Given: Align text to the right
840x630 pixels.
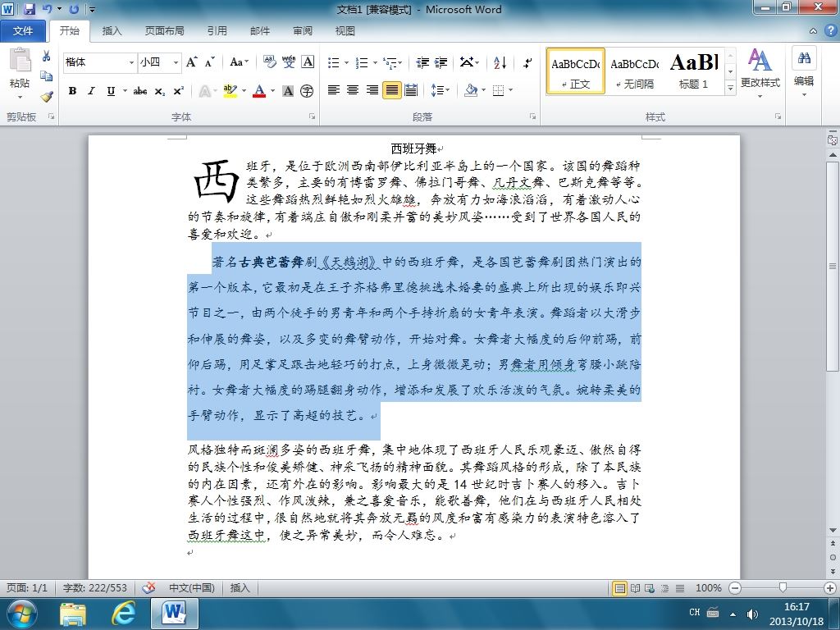Looking at the screenshot, I should coord(372,90).
